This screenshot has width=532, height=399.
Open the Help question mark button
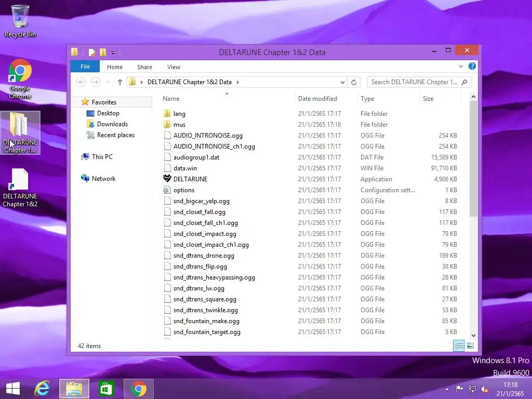tap(472, 66)
